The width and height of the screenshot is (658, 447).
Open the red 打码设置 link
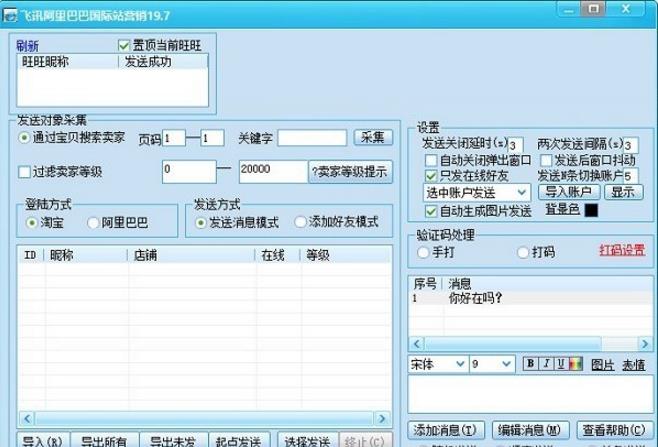tap(621, 251)
